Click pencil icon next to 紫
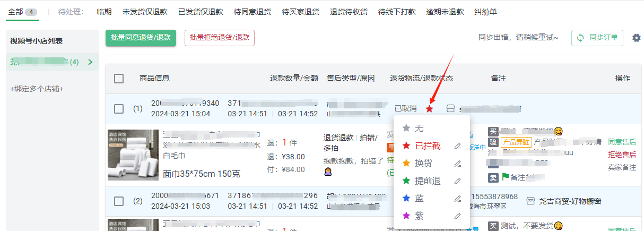 (457, 216)
